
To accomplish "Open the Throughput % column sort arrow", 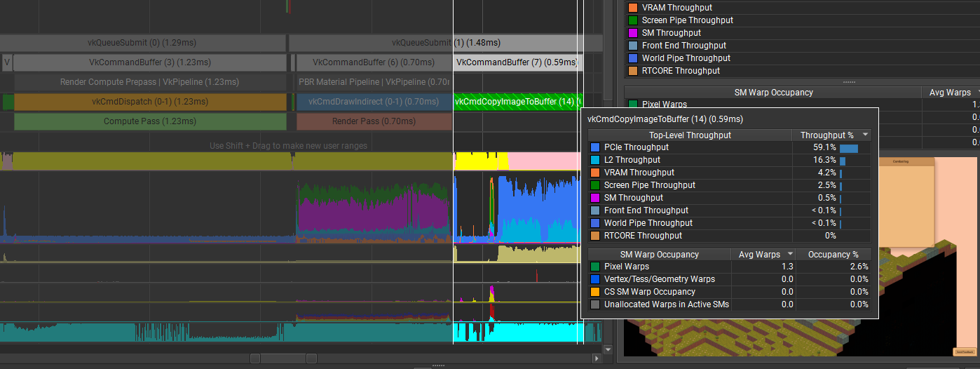I will click(x=866, y=135).
